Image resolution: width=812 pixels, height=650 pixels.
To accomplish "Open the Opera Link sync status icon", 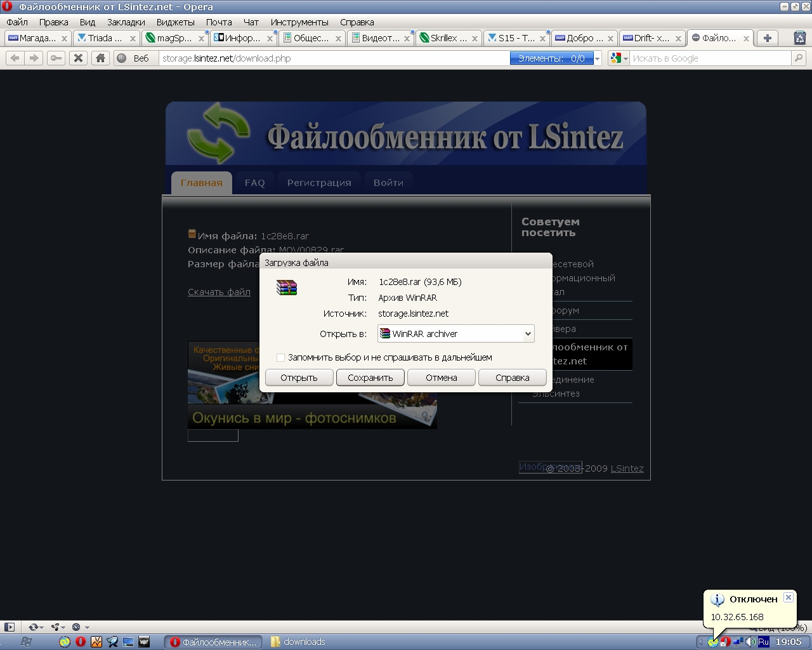I will 32,627.
